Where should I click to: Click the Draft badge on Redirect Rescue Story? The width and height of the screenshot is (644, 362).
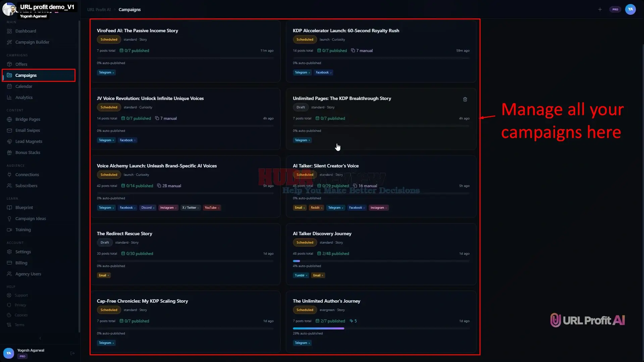(105, 243)
